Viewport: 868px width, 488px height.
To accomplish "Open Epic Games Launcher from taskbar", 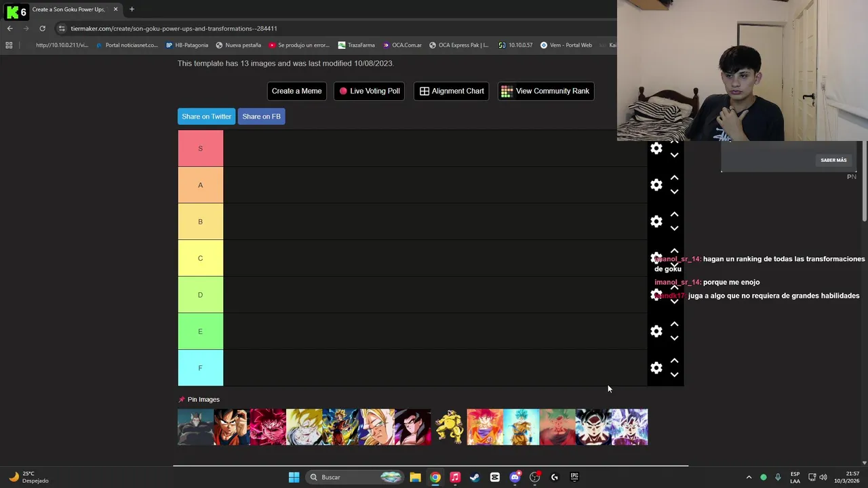I will click(574, 477).
